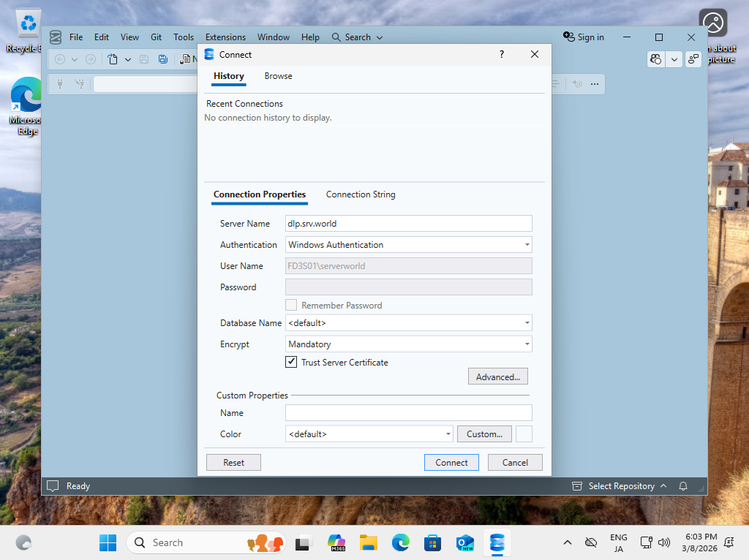Uncheck the Trust Server Certificate checkbox

point(291,362)
